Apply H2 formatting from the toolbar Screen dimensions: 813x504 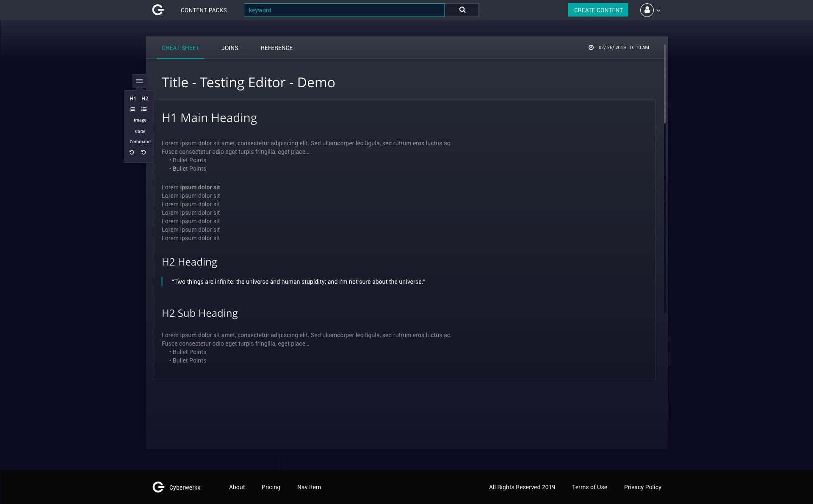[145, 98]
